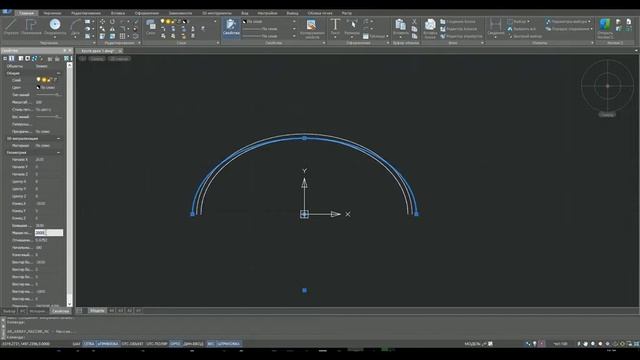Toggle ОТС-ОБЪЕКТ tracking in status bar
The image size is (640, 360).
pos(133,344)
